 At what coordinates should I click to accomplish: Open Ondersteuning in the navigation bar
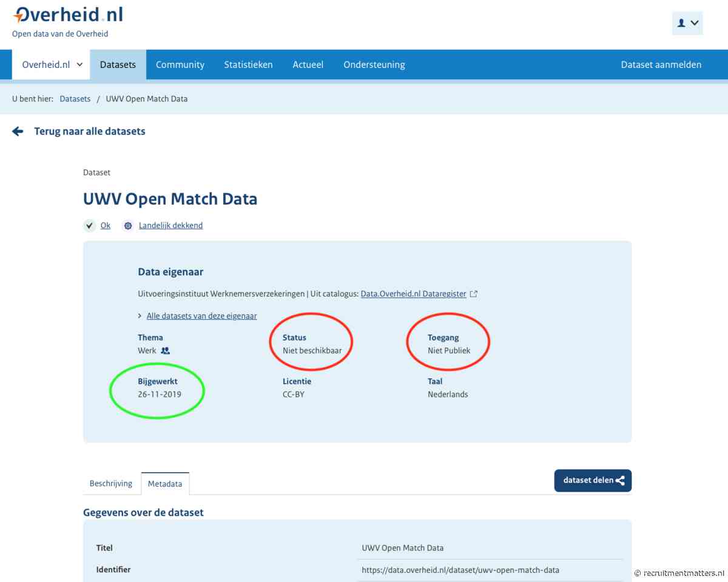point(374,64)
